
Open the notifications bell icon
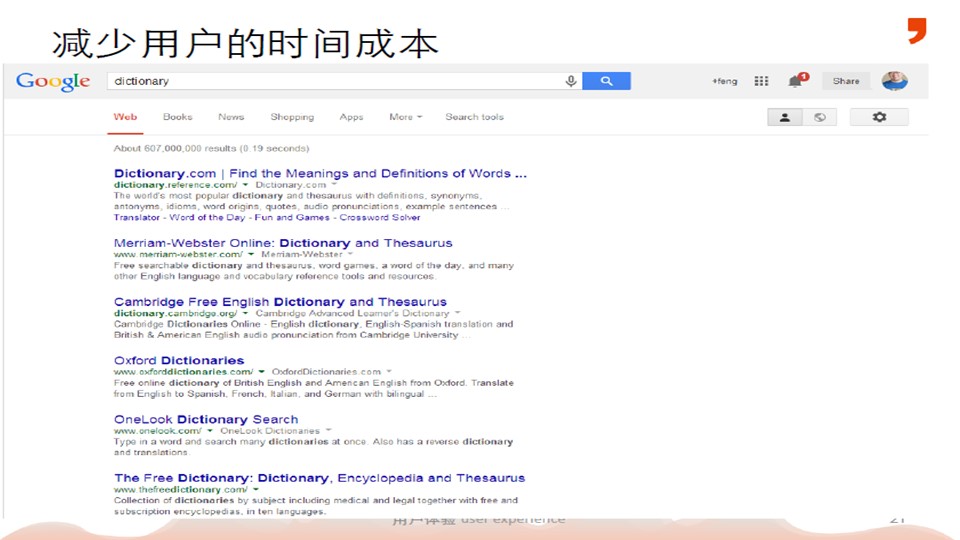[x=797, y=80]
